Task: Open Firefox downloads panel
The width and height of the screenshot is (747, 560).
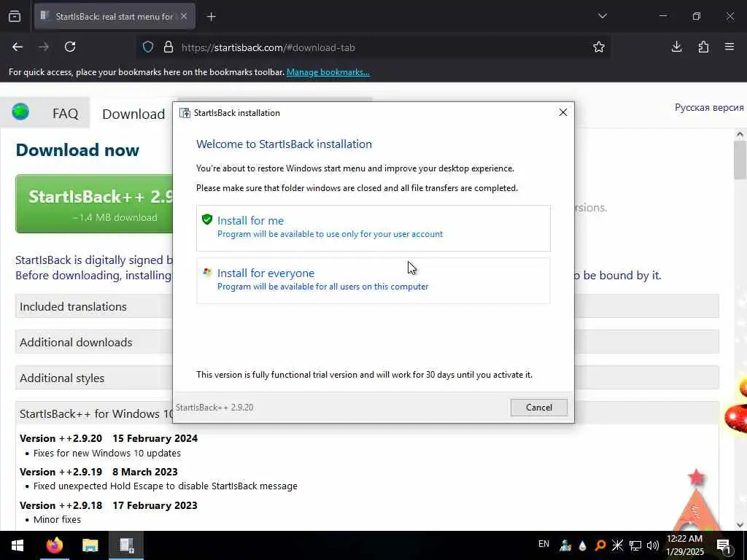Action: pos(676,47)
